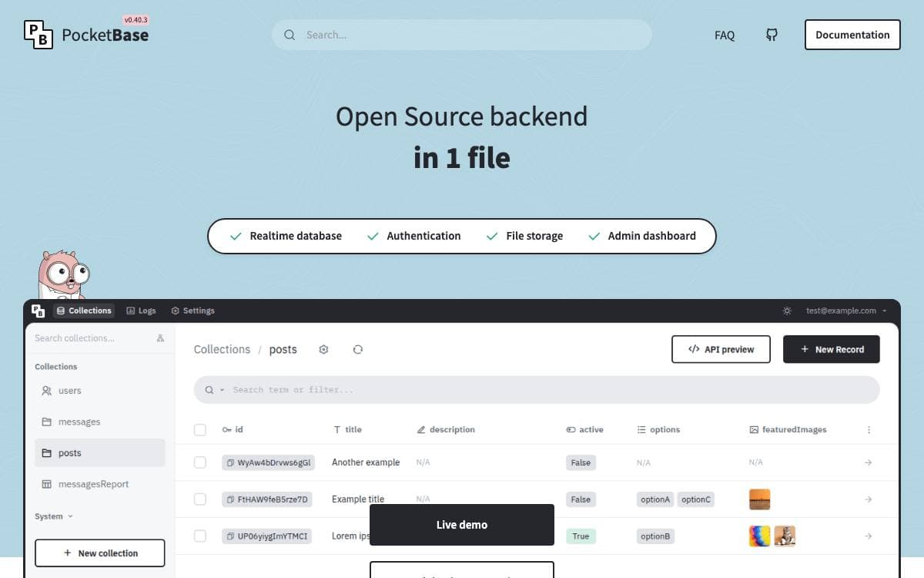Click the Collections breadcrumb link
Screen dimensions: 924x578
coord(222,349)
